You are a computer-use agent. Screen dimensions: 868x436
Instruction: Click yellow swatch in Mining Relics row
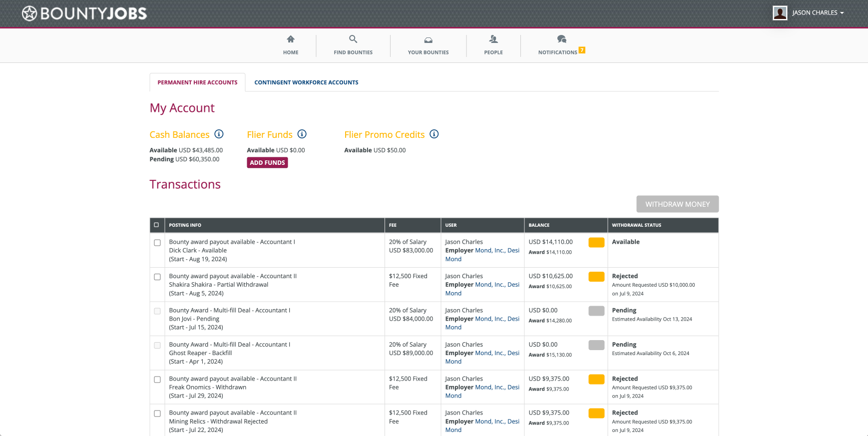click(596, 414)
